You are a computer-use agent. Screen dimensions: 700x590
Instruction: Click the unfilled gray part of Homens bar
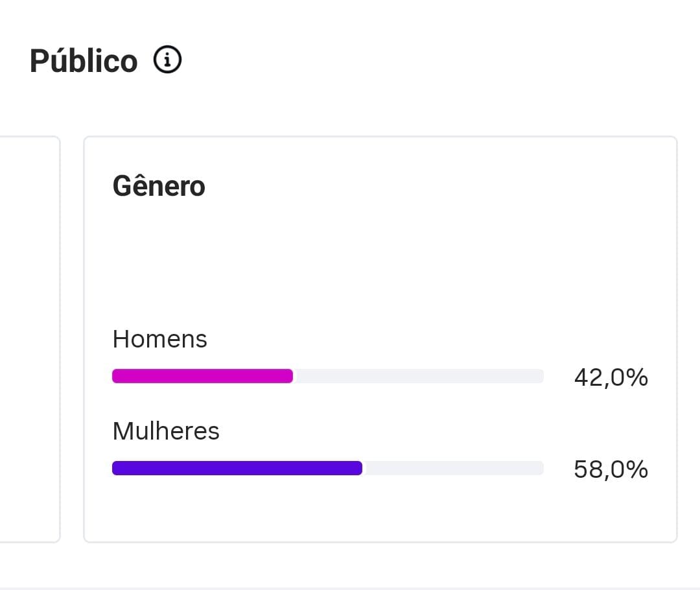(418, 376)
